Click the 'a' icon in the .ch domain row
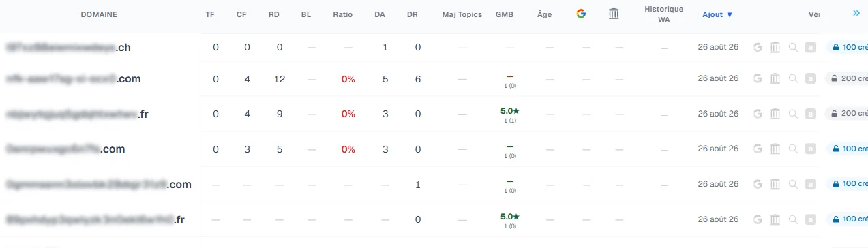 point(810,48)
